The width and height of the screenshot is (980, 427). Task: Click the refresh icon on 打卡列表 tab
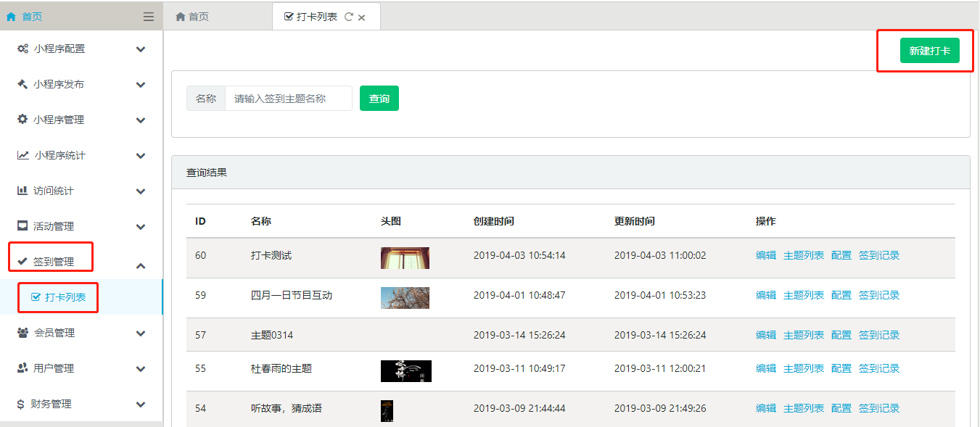click(349, 17)
